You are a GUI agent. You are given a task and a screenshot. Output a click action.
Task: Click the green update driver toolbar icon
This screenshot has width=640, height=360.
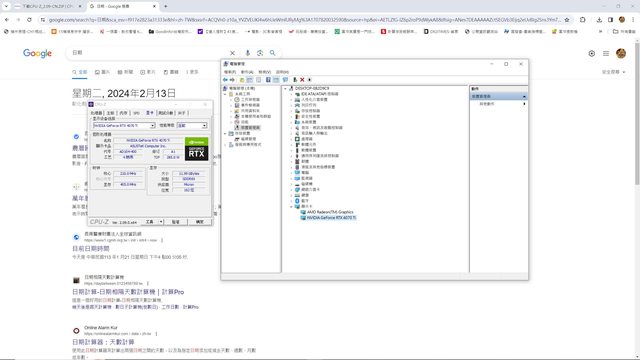(295, 80)
